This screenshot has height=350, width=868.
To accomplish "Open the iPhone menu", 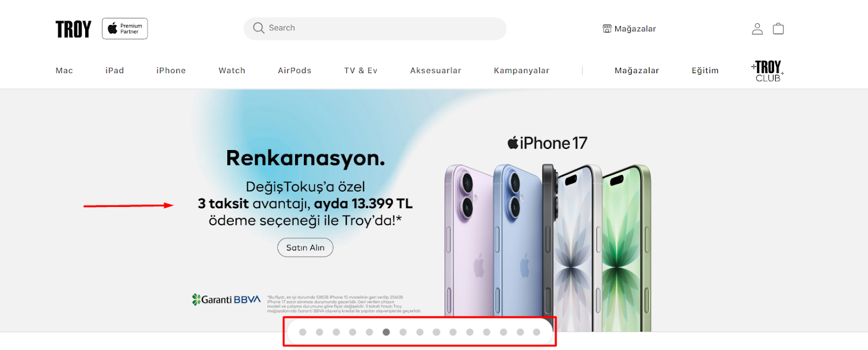I will pos(171,70).
